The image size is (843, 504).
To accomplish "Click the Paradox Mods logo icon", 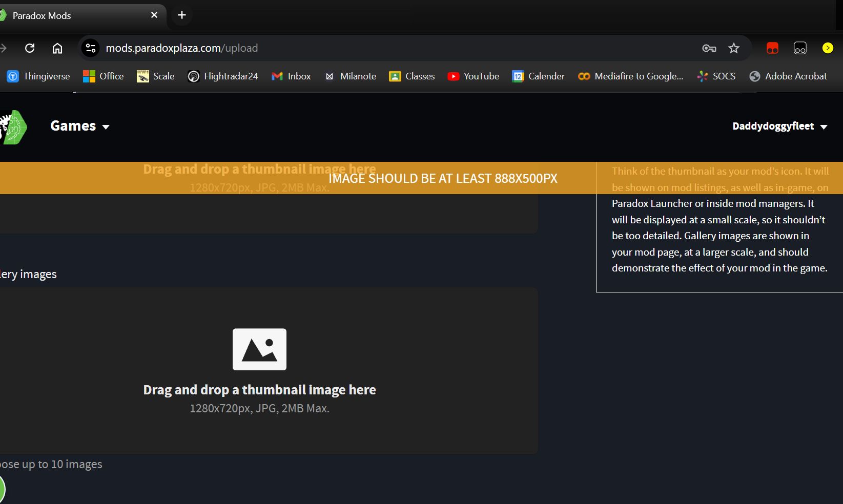I will 13,127.
